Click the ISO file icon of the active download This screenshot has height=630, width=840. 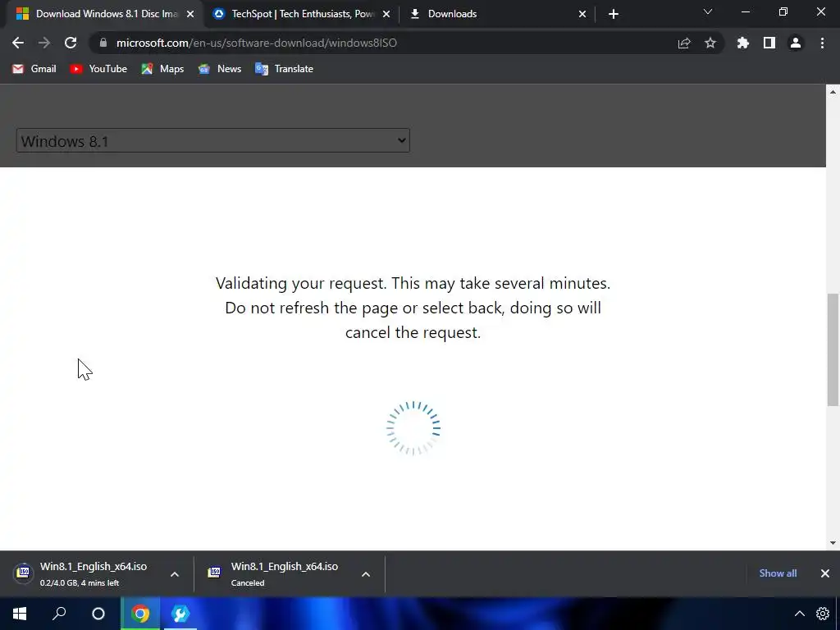coord(23,573)
